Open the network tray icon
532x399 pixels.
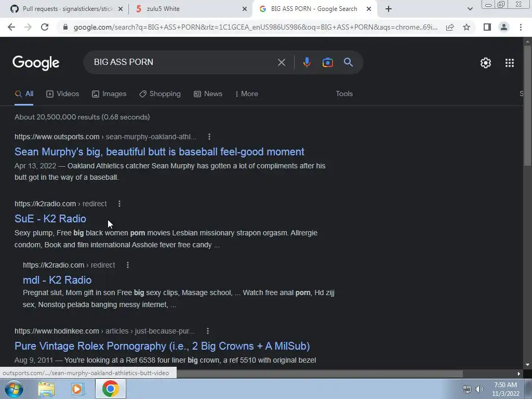[x=467, y=389]
